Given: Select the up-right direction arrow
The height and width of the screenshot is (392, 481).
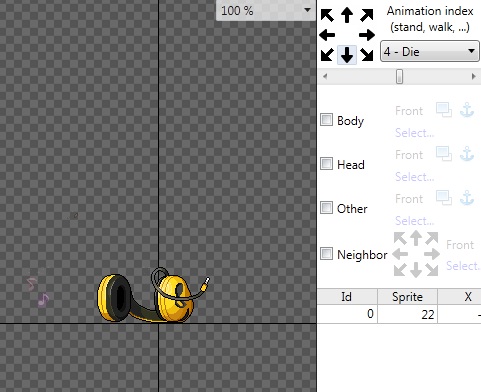Looking at the screenshot, I should point(367,15).
